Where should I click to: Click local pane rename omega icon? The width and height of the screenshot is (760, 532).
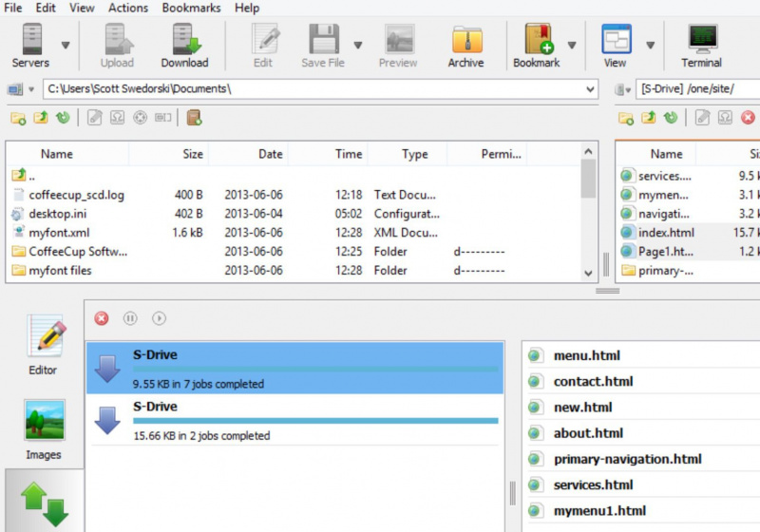117,118
